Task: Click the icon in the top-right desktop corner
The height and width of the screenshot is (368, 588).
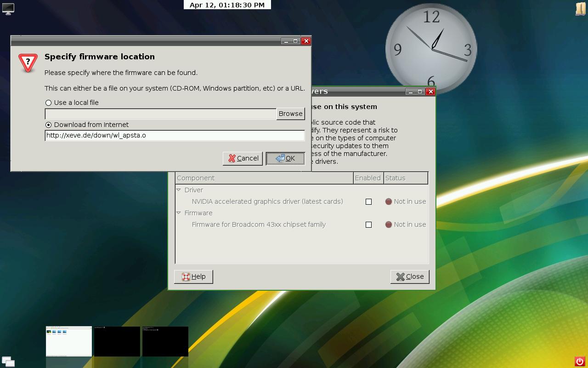Action: pos(580,9)
